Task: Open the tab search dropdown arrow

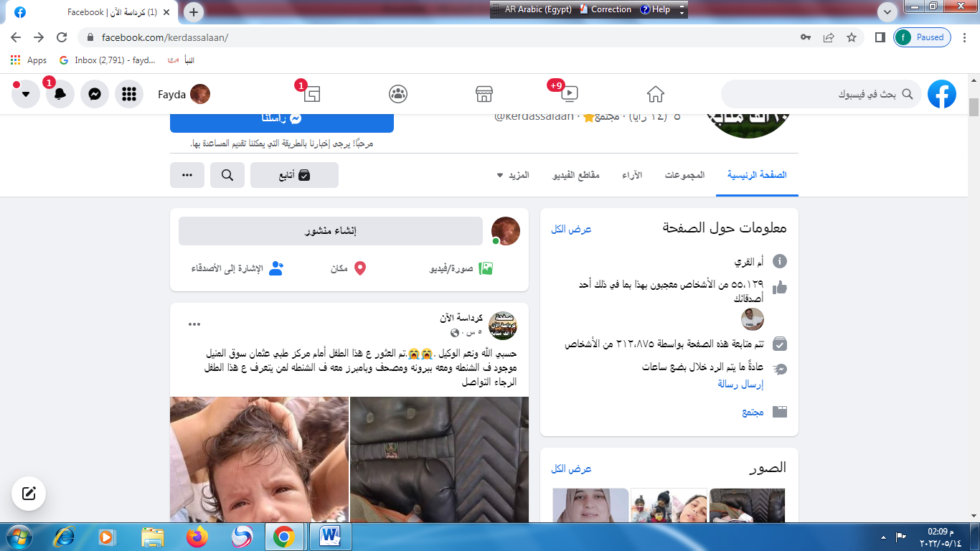Action: tap(887, 12)
